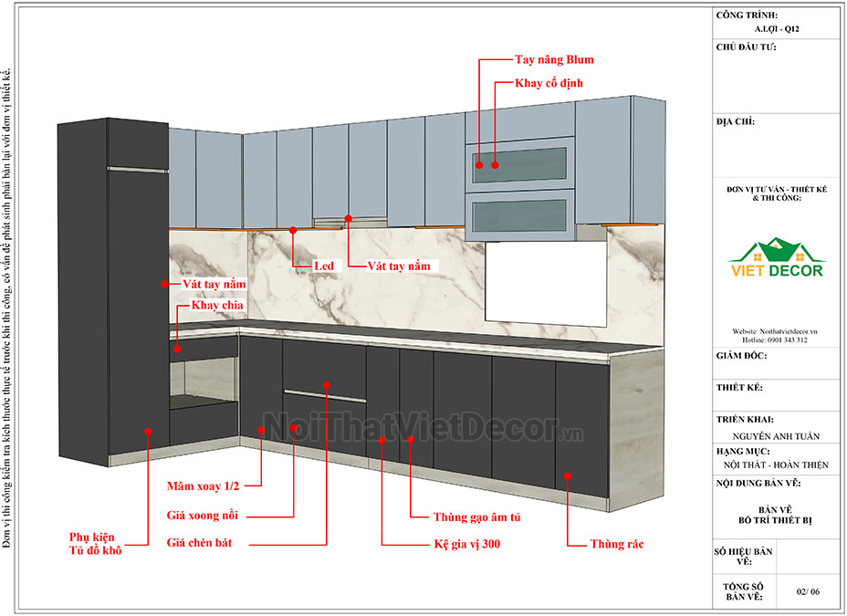Image resolution: width=847 pixels, height=616 pixels.
Task: Click the 'HẠNG MỤC:' heading
Action: tap(743, 452)
